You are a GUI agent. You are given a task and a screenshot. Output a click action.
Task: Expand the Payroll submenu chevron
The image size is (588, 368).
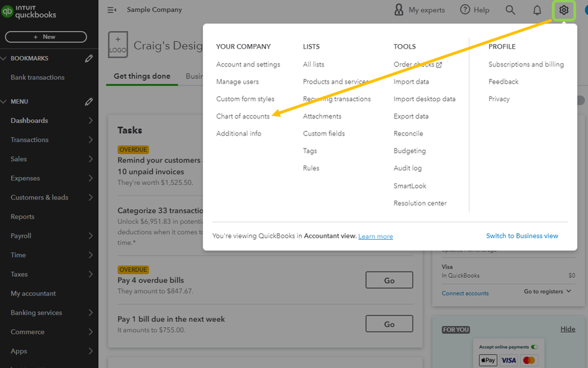pyautogui.click(x=91, y=236)
